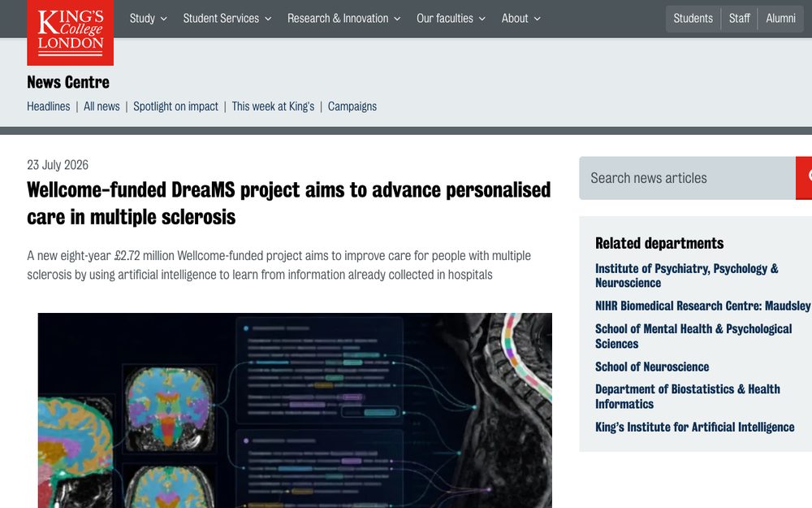Open This week at King's section
The height and width of the screenshot is (508, 812).
(x=273, y=106)
